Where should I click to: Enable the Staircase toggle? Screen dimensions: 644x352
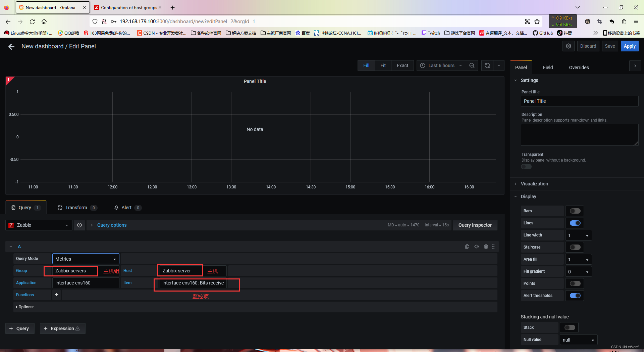[x=575, y=247]
